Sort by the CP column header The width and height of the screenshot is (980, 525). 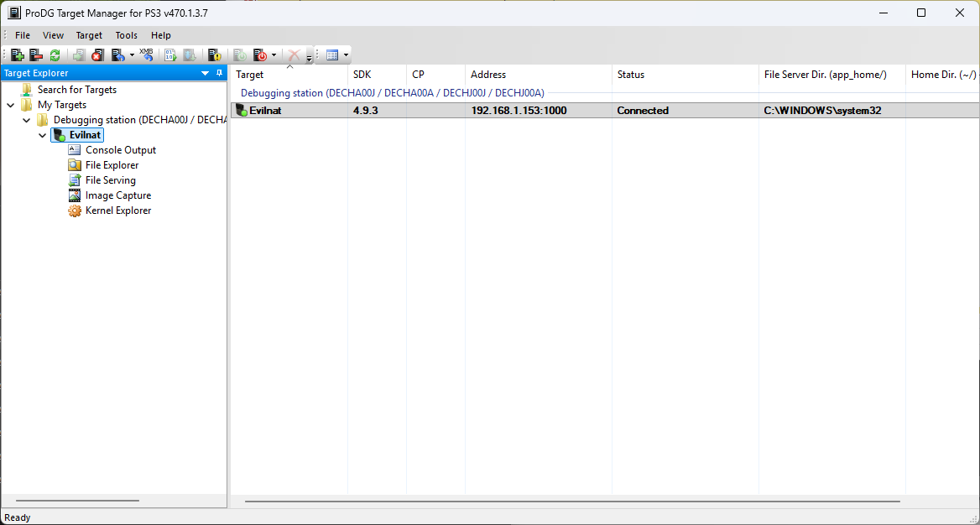435,75
